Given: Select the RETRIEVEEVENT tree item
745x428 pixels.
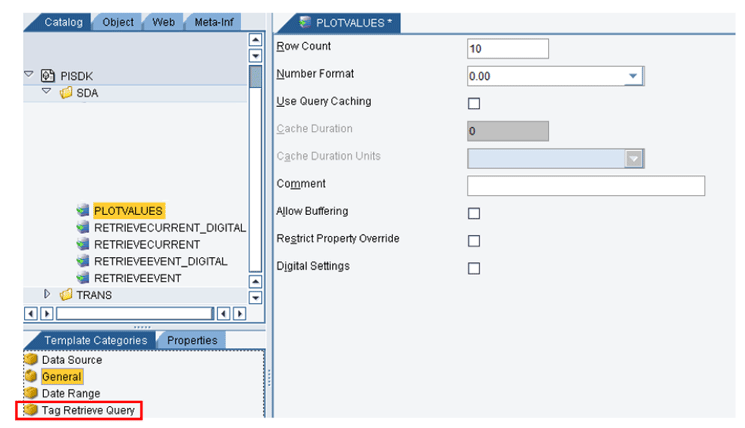Looking at the screenshot, I should [x=137, y=278].
